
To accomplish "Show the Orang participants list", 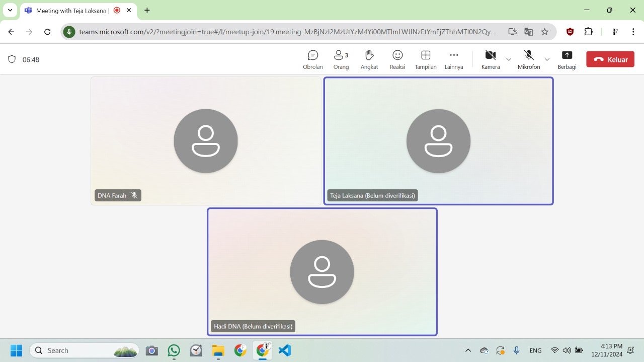I will (341, 59).
